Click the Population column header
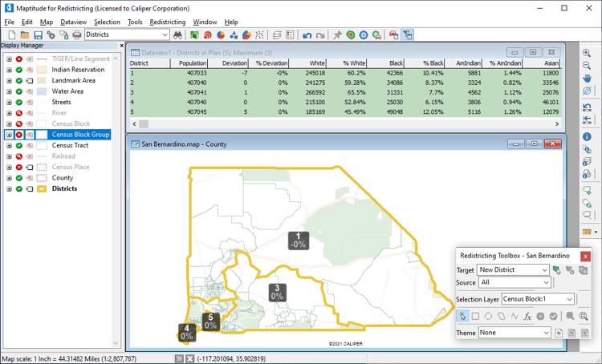Screen dimensions: 602x364 (192, 63)
